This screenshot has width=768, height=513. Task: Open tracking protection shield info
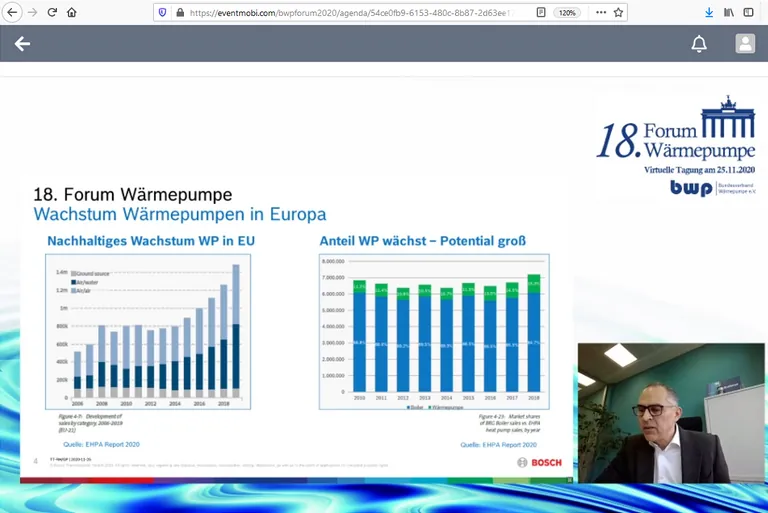click(163, 13)
